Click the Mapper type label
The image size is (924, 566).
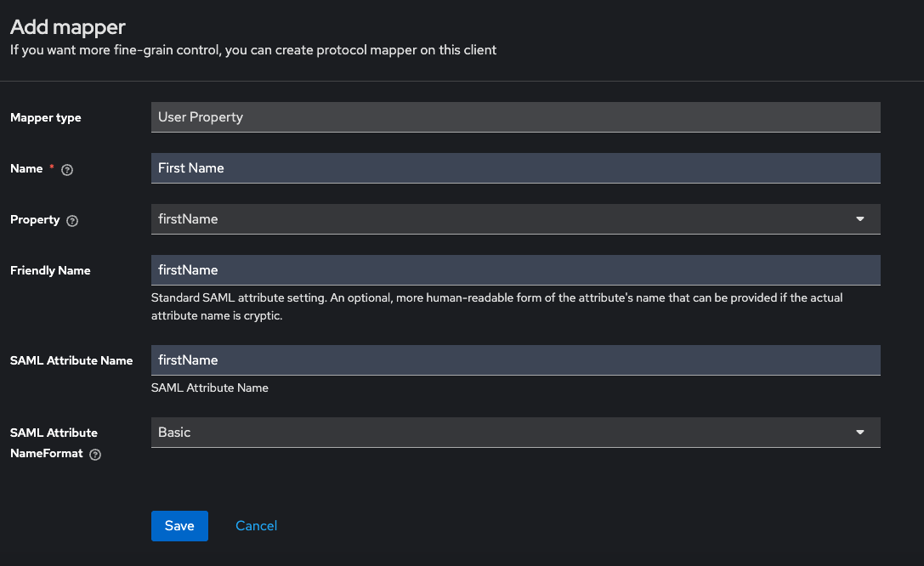pos(46,118)
